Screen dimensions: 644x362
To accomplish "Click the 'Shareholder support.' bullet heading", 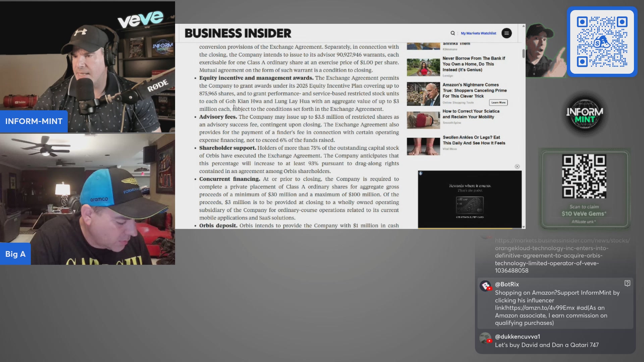I will click(x=227, y=148).
